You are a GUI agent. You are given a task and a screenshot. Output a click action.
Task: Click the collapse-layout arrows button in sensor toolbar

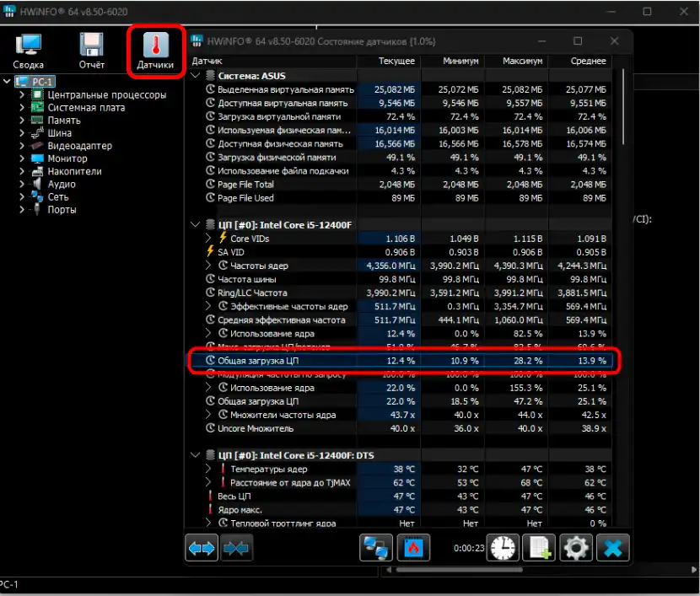236,548
